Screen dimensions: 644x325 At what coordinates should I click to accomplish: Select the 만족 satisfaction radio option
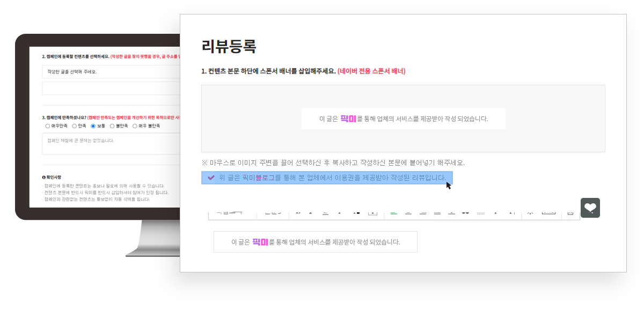pyautogui.click(x=74, y=126)
